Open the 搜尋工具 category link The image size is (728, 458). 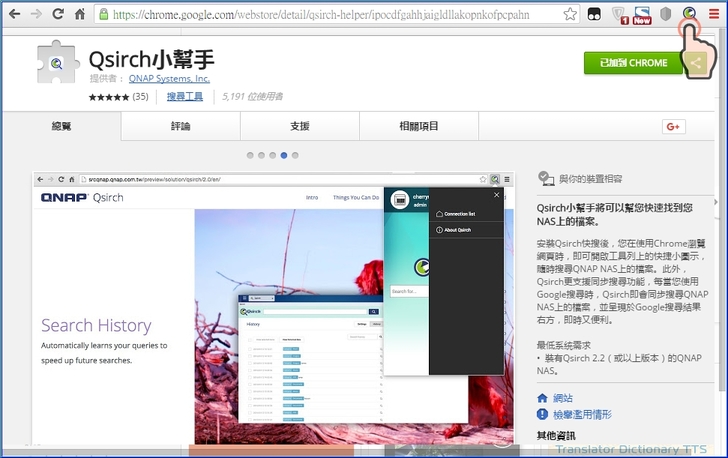coord(185,96)
